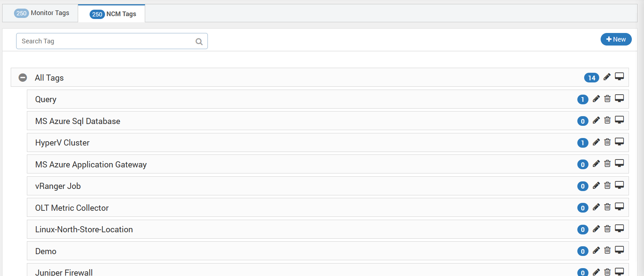This screenshot has height=276, width=644.
Task: Select the NCM Tags tab
Action: [112, 14]
